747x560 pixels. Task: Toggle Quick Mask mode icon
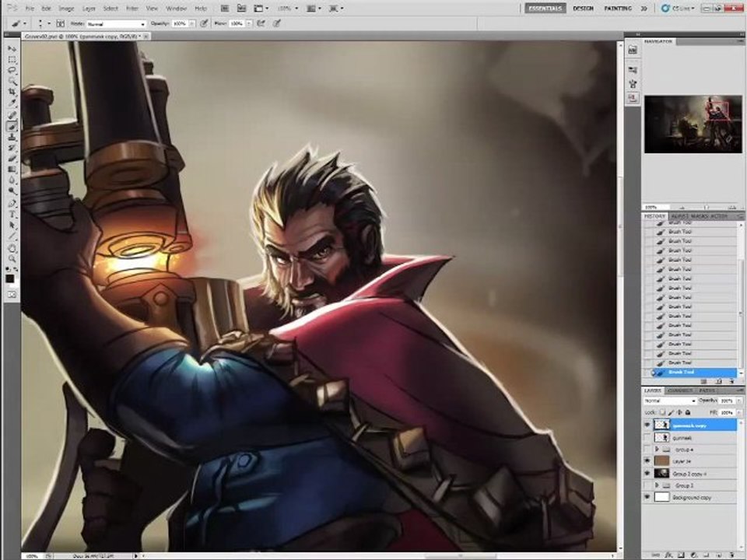(x=12, y=295)
